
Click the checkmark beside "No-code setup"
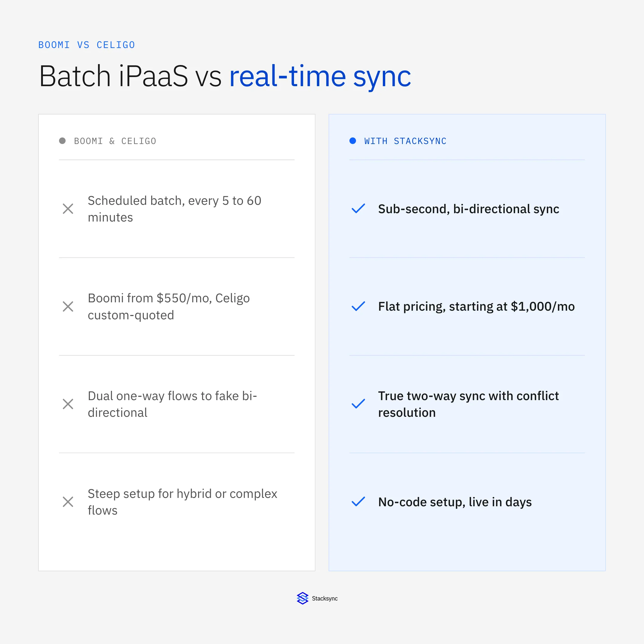point(358,501)
